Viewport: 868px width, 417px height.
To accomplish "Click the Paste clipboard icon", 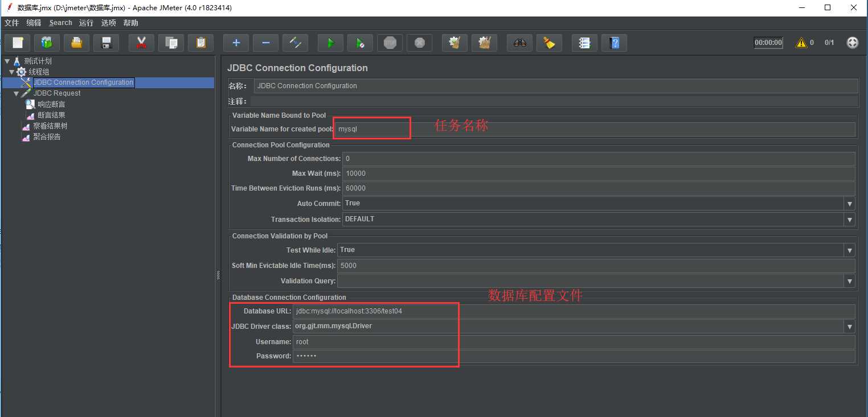I will (200, 43).
